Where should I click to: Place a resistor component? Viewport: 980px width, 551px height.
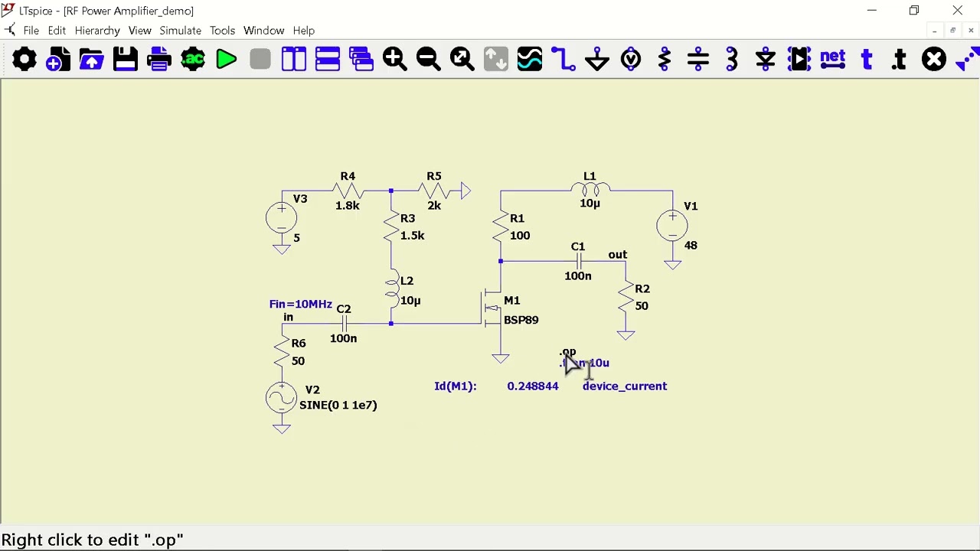coord(664,59)
